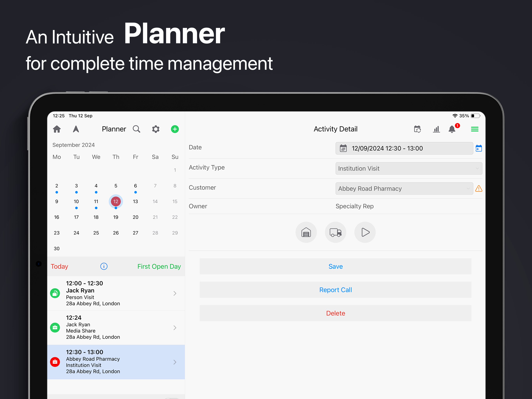Expand the 12:30 - 13:00 Institution Visit chevron

tap(175, 362)
